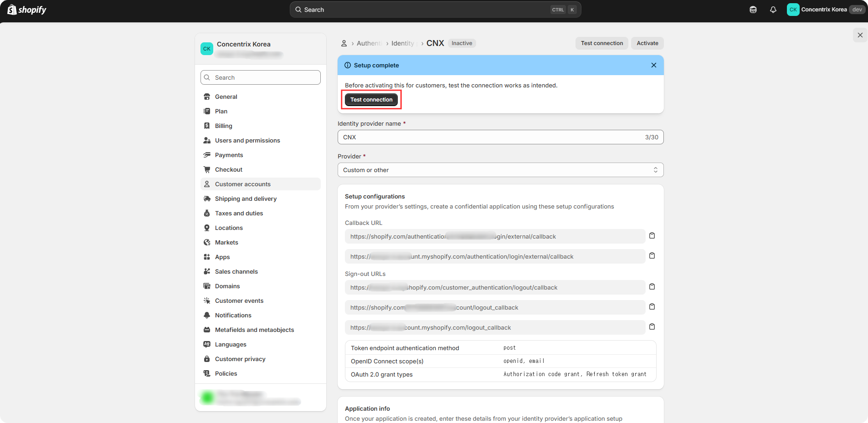Focus the top Search bar
This screenshot has width=868, height=423.
tap(435, 10)
